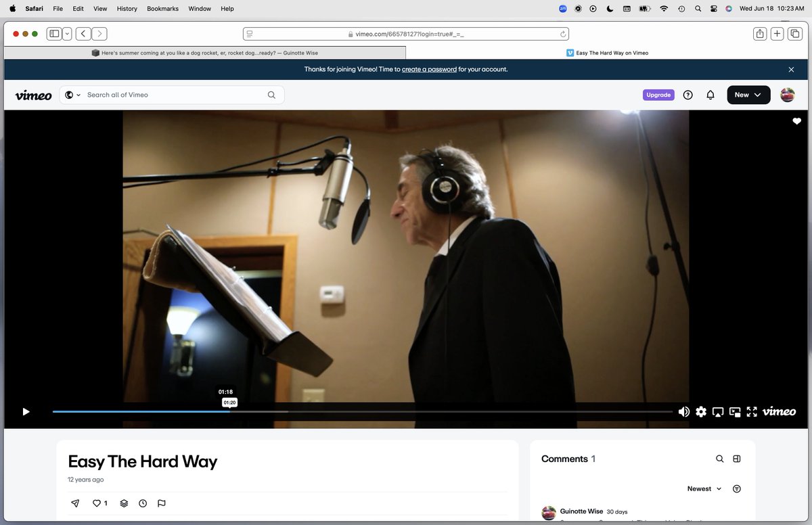The height and width of the screenshot is (525, 812).
Task: Toggle Do Not Disturb moon icon
Action: click(610, 9)
